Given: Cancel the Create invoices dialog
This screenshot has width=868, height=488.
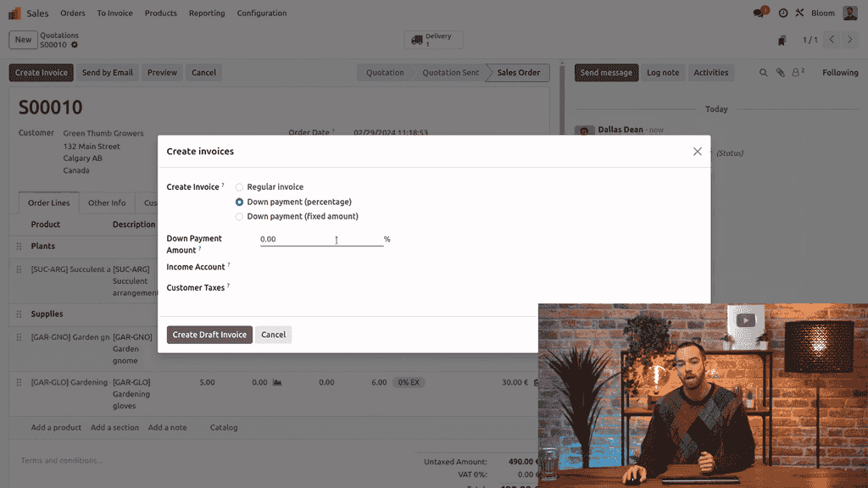Looking at the screenshot, I should (273, 335).
